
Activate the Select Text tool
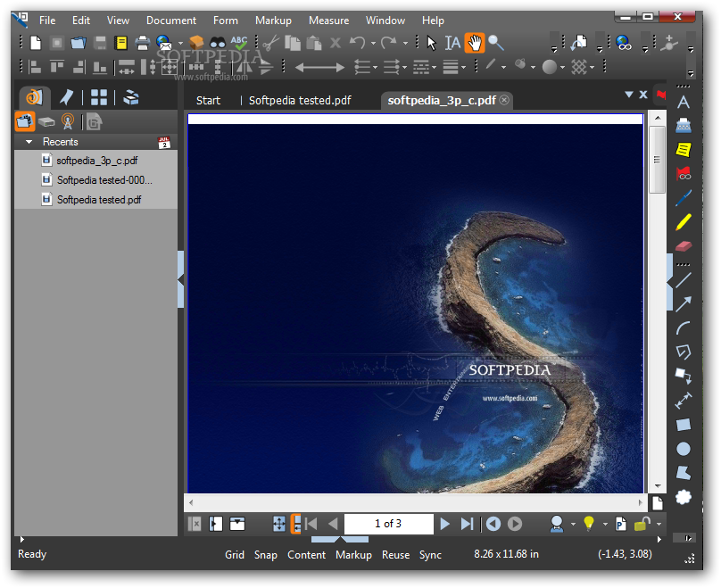point(452,43)
